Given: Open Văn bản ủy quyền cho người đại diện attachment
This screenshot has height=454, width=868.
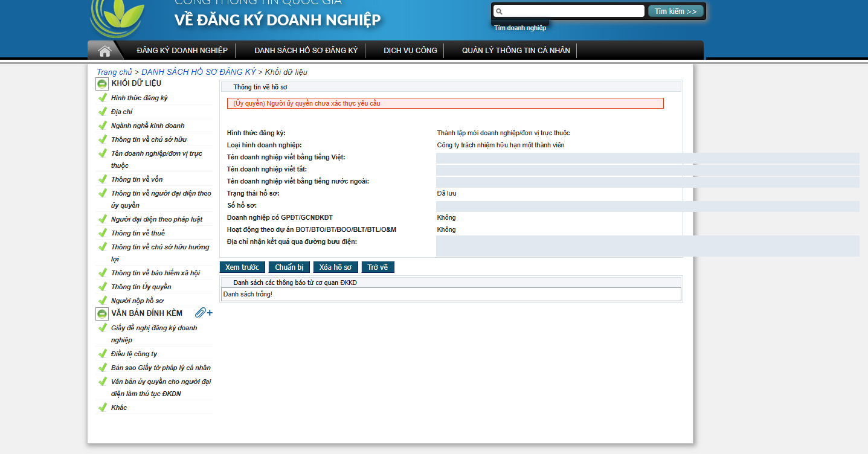Looking at the screenshot, I should pyautogui.click(x=161, y=388).
